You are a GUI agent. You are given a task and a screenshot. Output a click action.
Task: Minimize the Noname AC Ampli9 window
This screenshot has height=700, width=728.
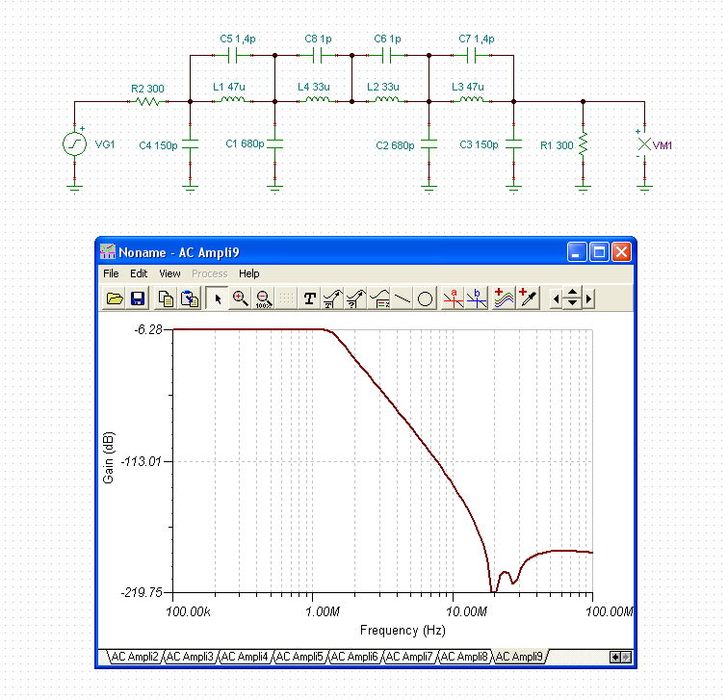click(x=577, y=252)
